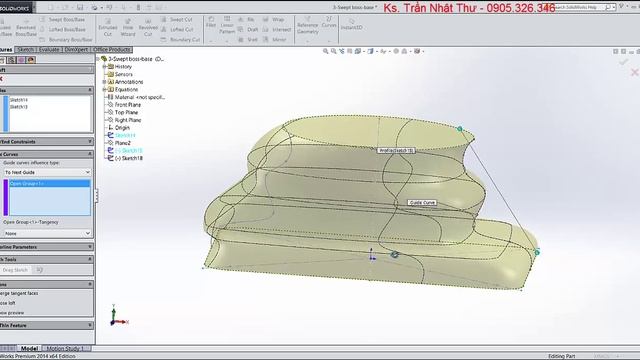The image size is (640, 360).
Task: Click the Drag Sketch button
Action: tap(15, 270)
